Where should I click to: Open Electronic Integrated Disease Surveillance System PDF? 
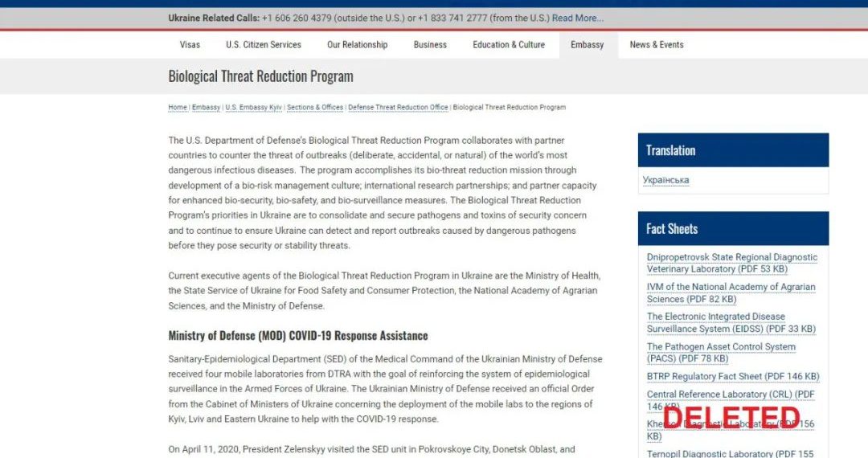pos(731,322)
